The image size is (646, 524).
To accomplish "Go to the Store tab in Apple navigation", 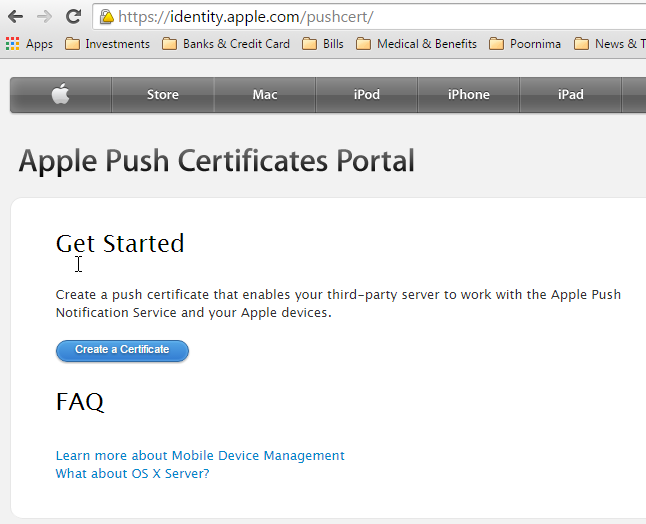I will pos(163,94).
